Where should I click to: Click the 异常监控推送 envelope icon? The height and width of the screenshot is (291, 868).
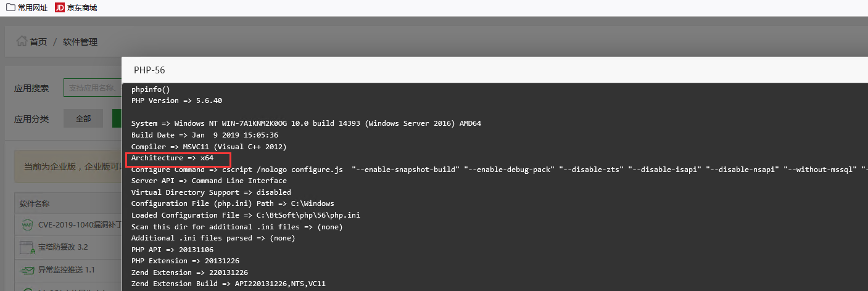(x=27, y=270)
